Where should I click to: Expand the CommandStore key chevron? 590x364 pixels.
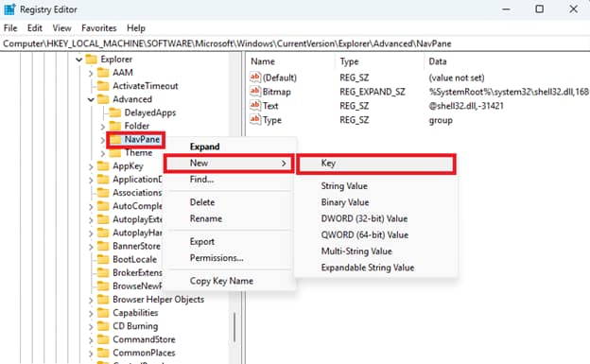pos(91,340)
